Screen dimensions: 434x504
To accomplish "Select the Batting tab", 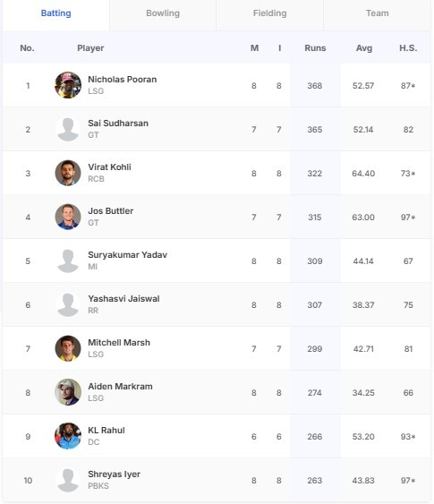I will [x=55, y=13].
